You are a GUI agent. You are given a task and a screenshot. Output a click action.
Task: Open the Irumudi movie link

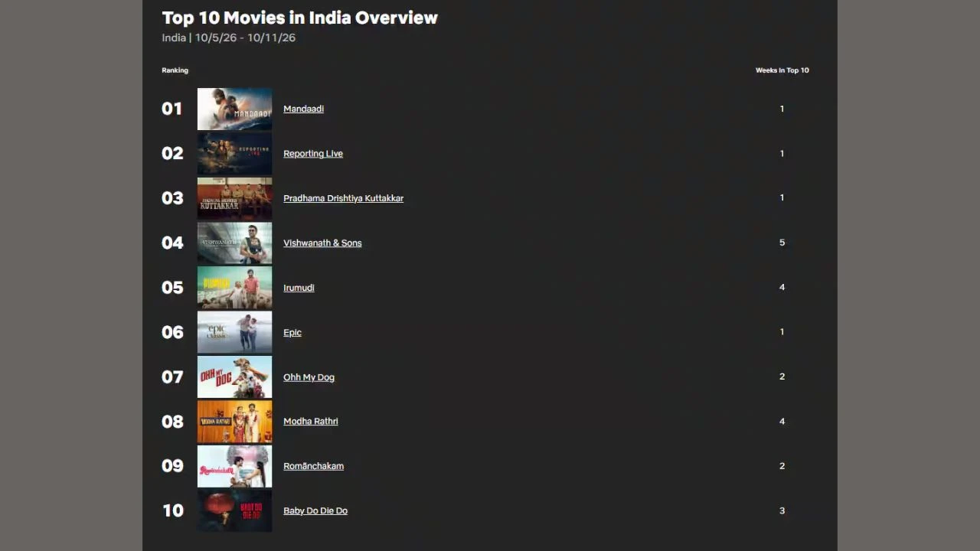coord(299,288)
